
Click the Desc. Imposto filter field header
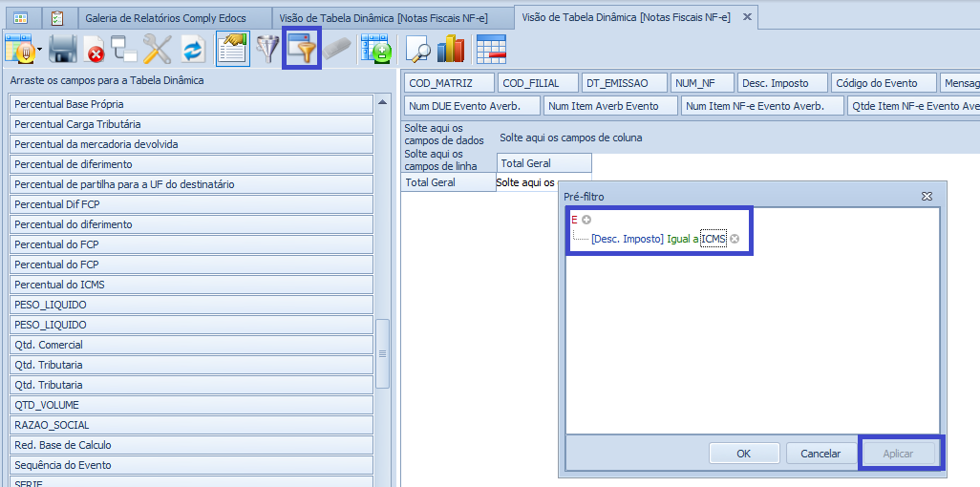point(782,83)
